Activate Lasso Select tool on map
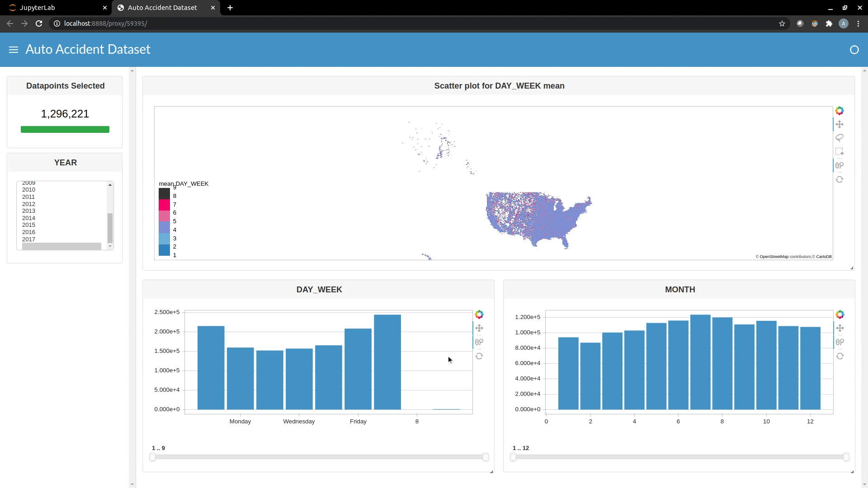868x488 pixels. click(840, 138)
